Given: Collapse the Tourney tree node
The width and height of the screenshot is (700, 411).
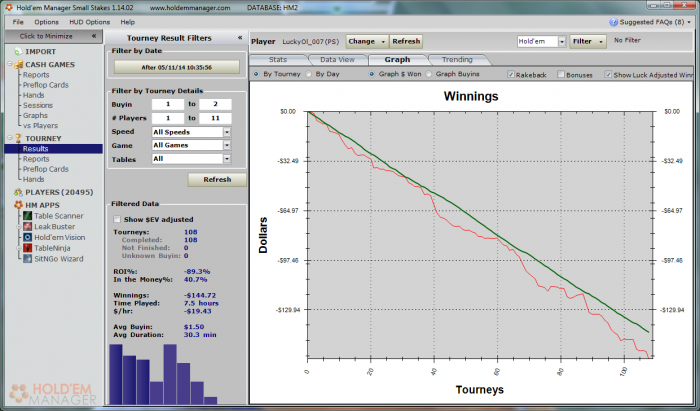Looking at the screenshot, I should [10, 138].
